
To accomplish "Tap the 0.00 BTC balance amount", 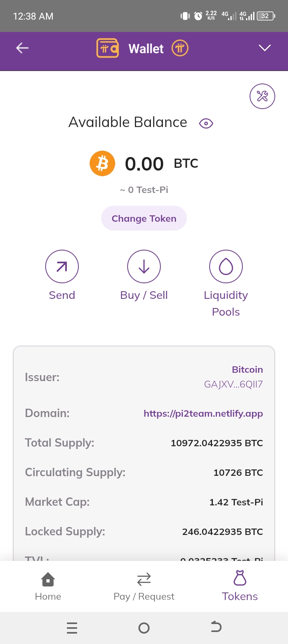I will pos(144,164).
